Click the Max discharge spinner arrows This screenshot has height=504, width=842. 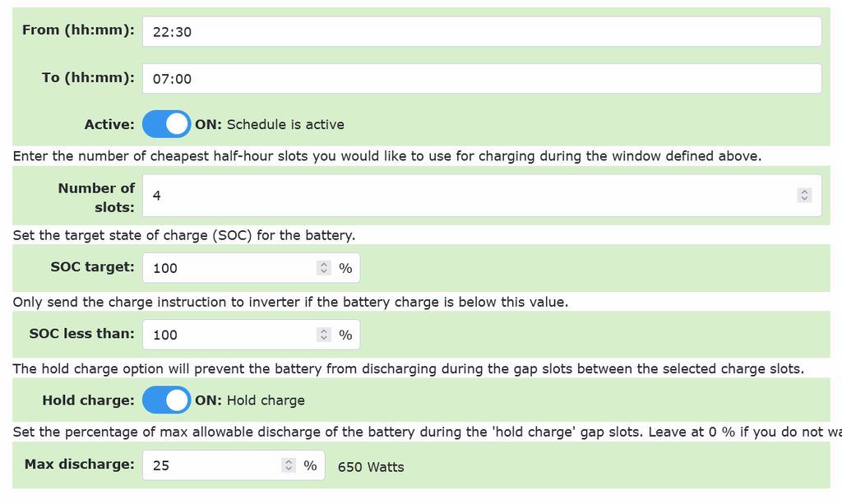[x=289, y=465]
